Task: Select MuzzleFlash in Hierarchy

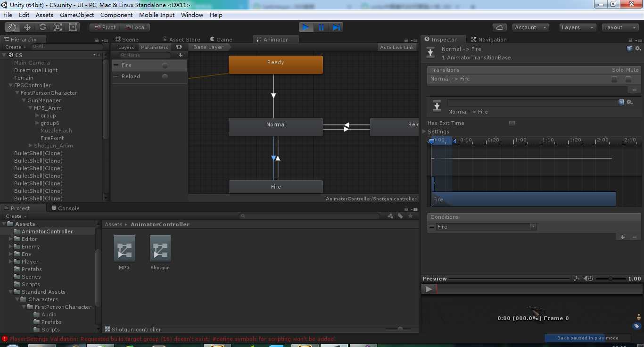Action: (56, 131)
